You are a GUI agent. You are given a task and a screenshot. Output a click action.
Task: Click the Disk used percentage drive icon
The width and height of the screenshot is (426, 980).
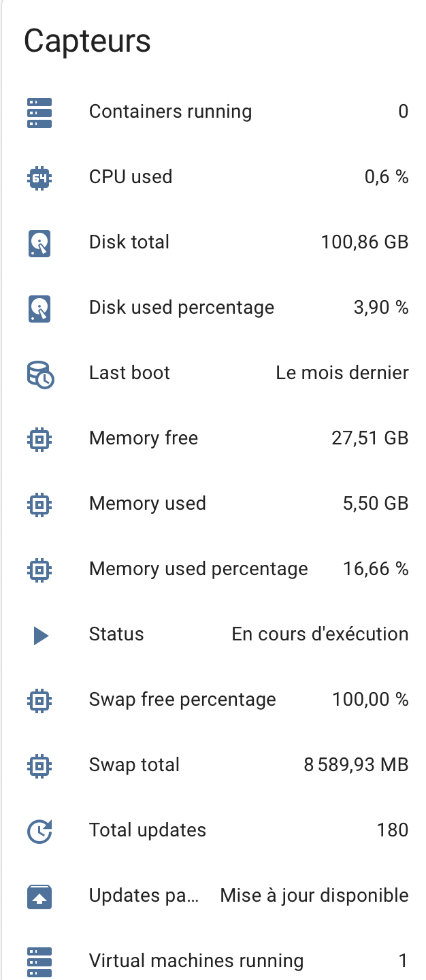coord(39,308)
